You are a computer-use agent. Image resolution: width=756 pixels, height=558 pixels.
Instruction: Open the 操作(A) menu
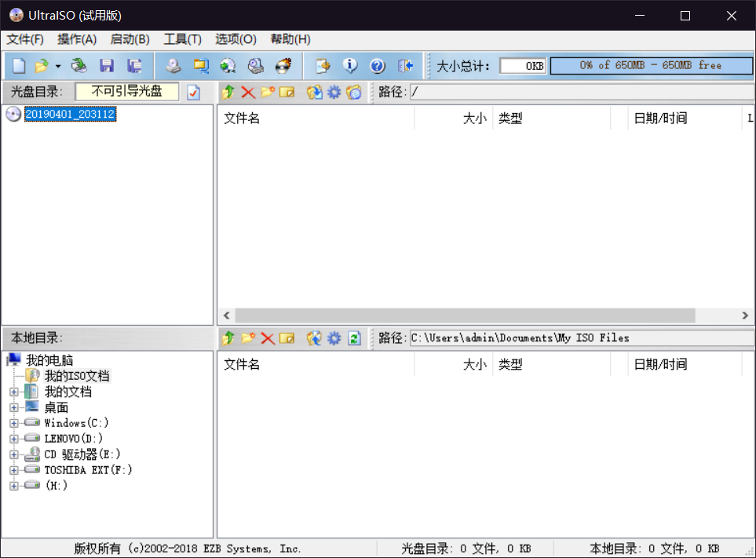tap(77, 39)
